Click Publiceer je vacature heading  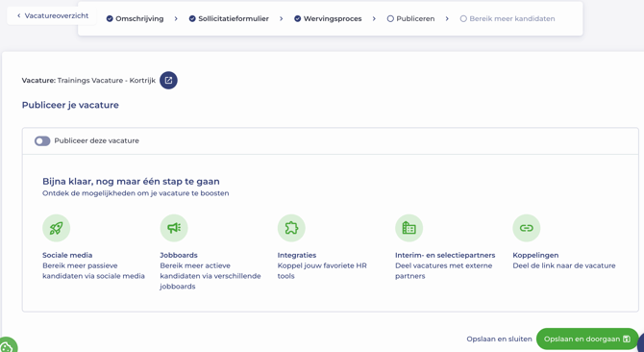(x=70, y=105)
